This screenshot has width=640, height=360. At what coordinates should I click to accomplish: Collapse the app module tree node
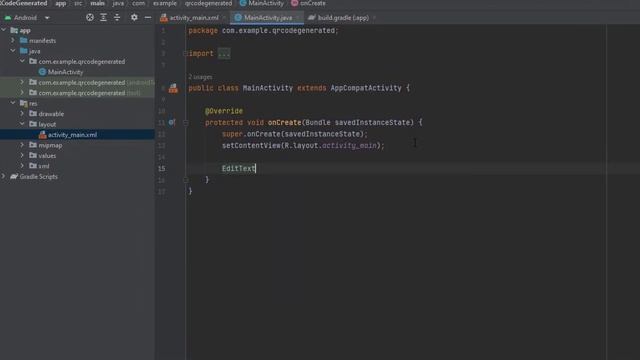(4, 30)
